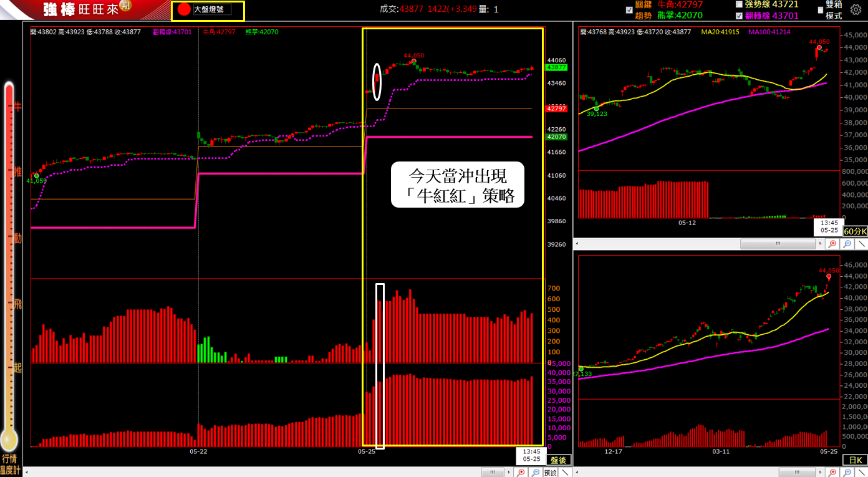This screenshot has width=868, height=477.
Task: Click the 翻轉線 43701 value
Action: click(x=772, y=16)
